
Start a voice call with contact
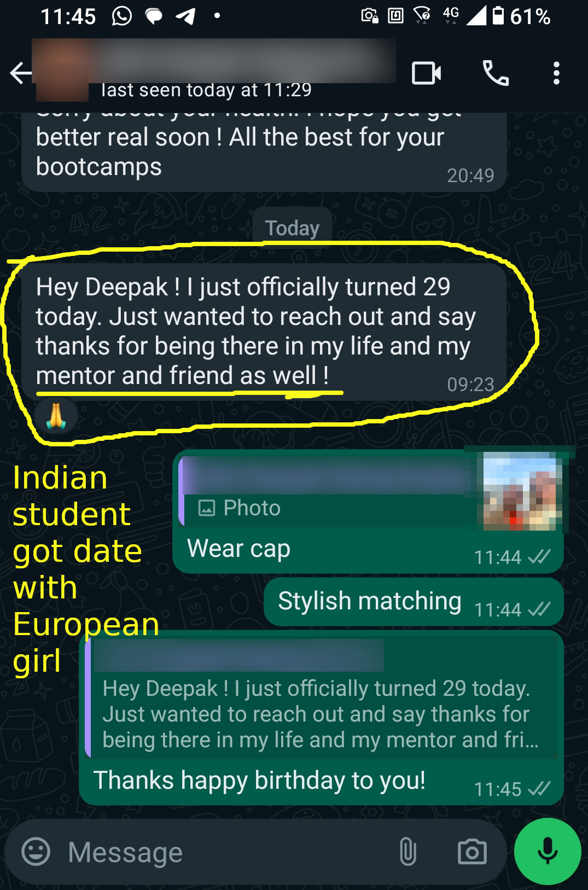(x=496, y=73)
